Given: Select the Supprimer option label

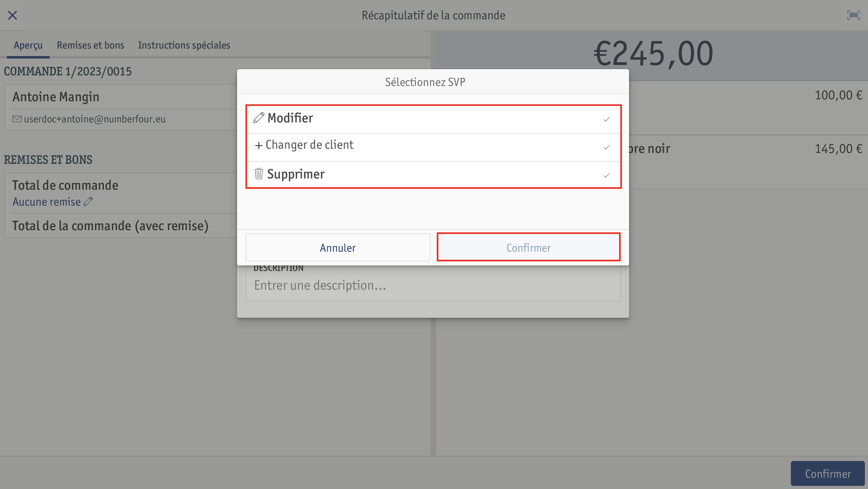Looking at the screenshot, I should tap(296, 174).
